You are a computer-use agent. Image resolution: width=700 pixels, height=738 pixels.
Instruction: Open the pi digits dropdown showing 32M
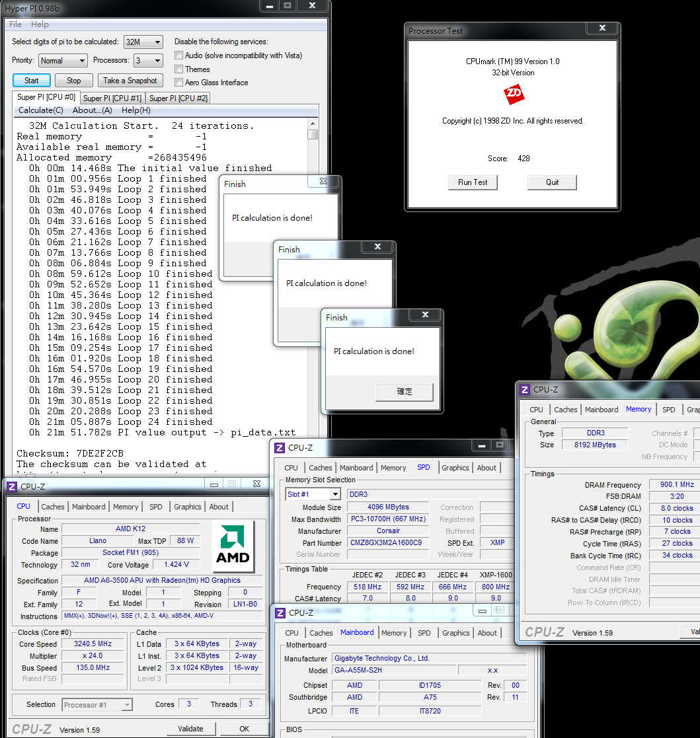coord(143,42)
